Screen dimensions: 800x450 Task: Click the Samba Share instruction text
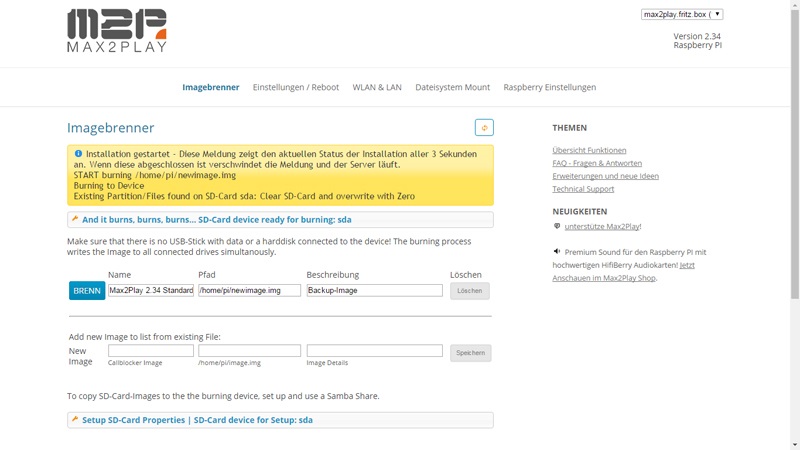[223, 396]
